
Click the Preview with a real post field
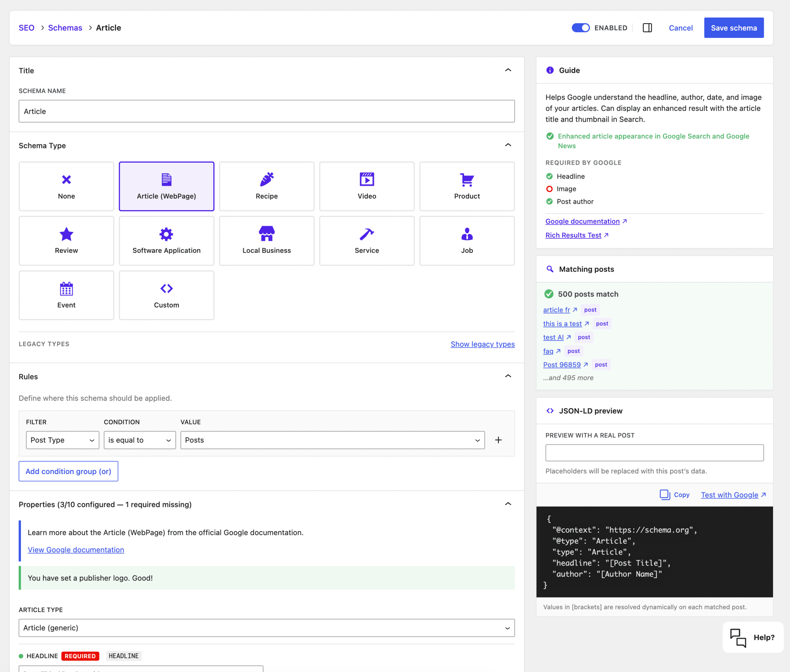(x=654, y=452)
